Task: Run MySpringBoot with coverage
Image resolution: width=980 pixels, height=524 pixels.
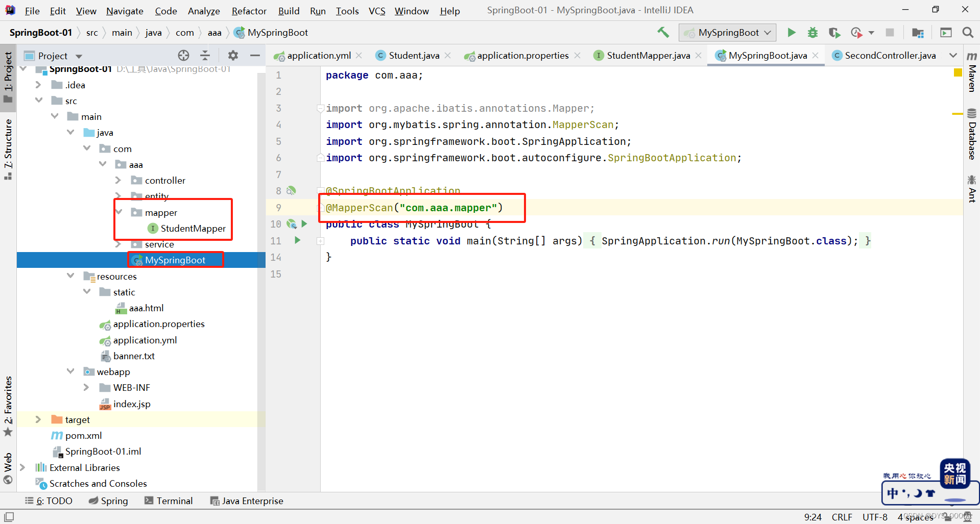Action: 834,32
